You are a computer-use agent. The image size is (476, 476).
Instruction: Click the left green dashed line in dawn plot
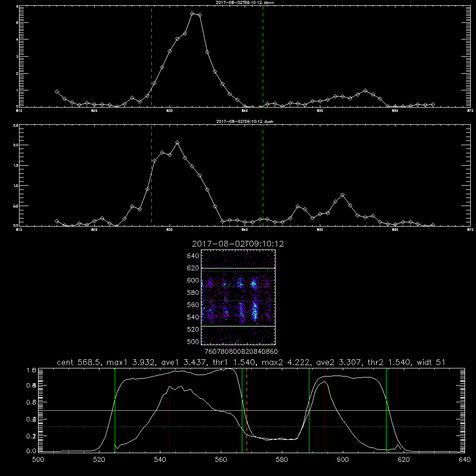pos(151,56)
